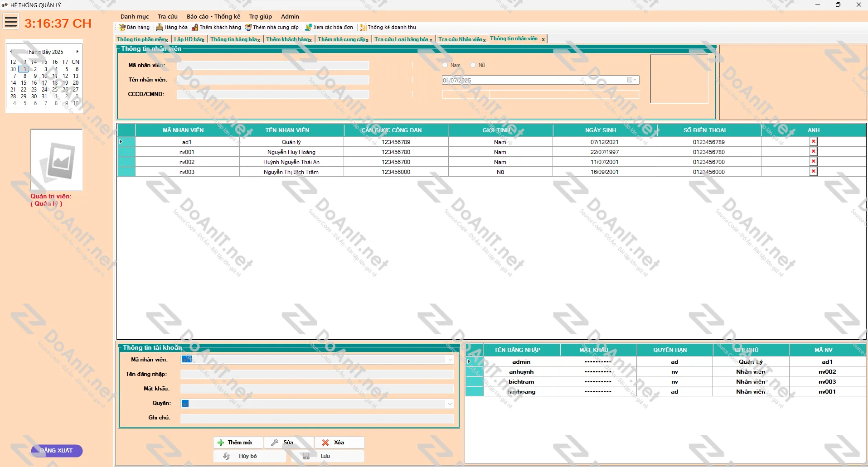Select the bichtram account row
The width and height of the screenshot is (868, 467).
(x=521, y=382)
